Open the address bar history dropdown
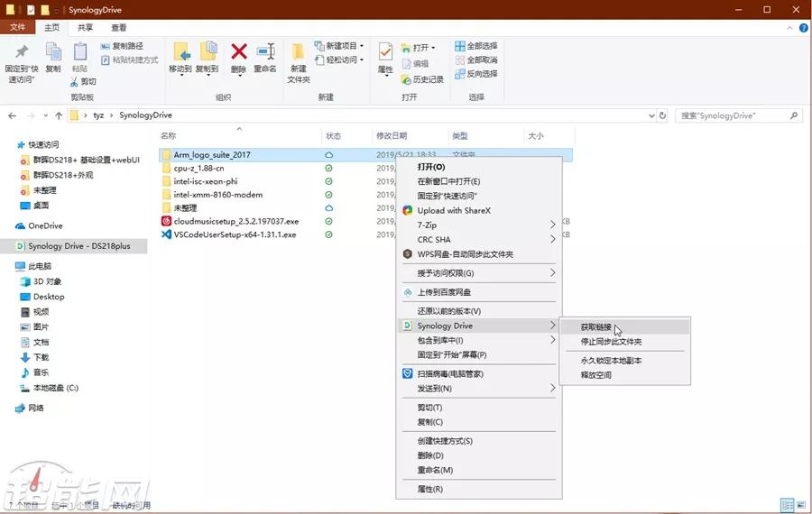Screen dimensions: 812x514 (x=651, y=115)
